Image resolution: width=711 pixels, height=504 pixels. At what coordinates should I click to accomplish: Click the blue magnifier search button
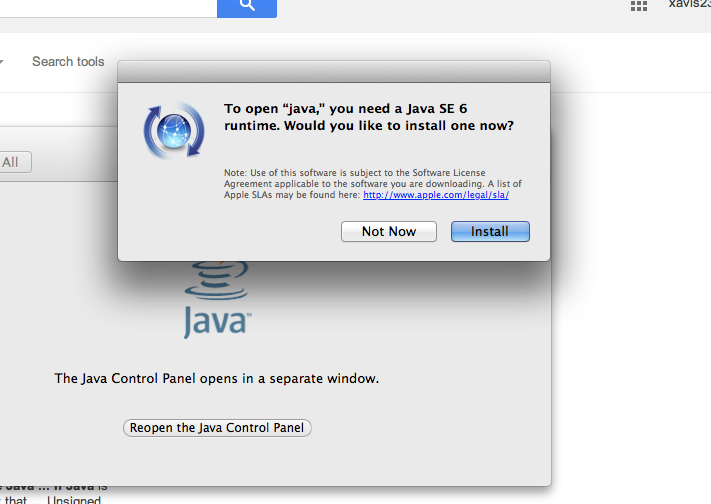(x=247, y=8)
